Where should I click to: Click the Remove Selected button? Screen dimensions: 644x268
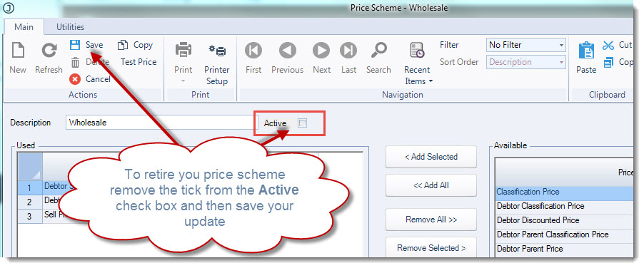pos(431,247)
